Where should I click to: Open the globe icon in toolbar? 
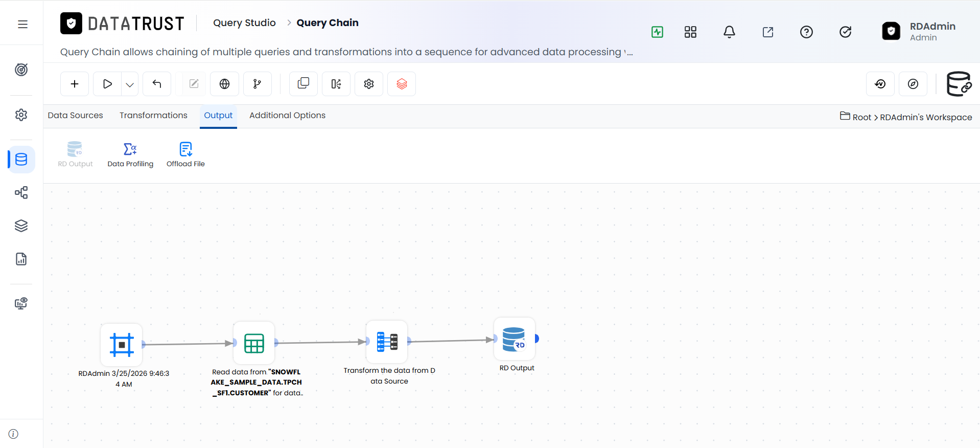(x=224, y=84)
